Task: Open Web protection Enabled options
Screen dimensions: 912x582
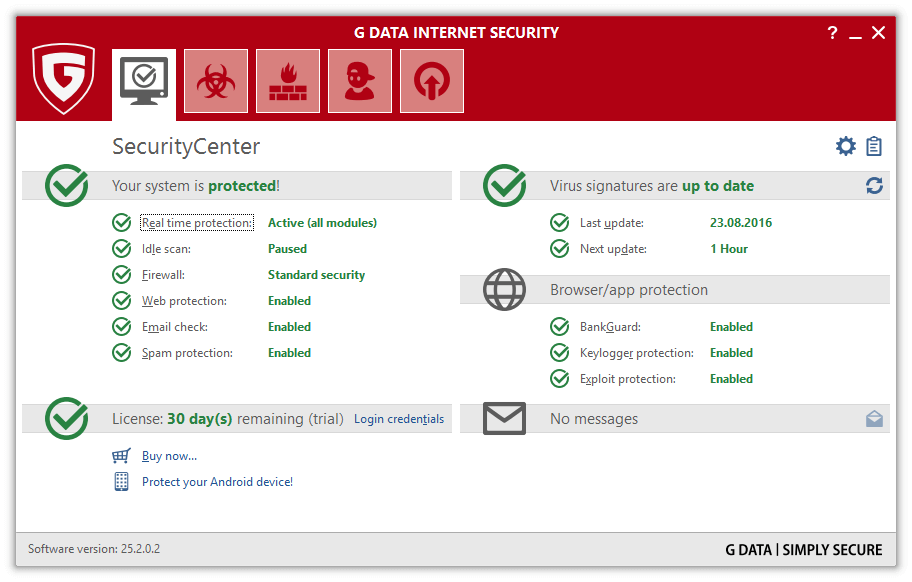Action: [289, 301]
